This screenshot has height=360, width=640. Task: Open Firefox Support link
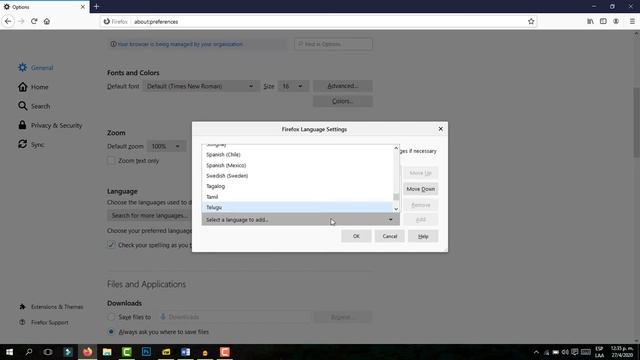[x=44, y=322]
